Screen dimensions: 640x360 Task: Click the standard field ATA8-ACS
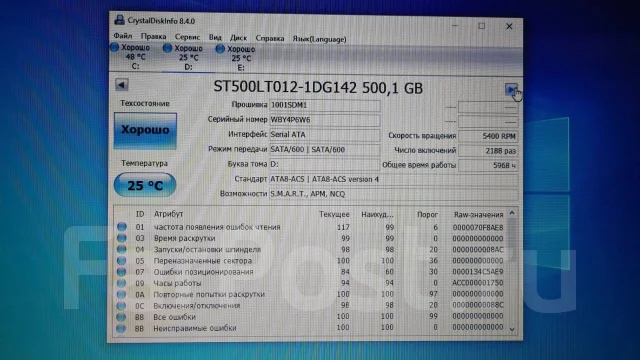click(393, 179)
